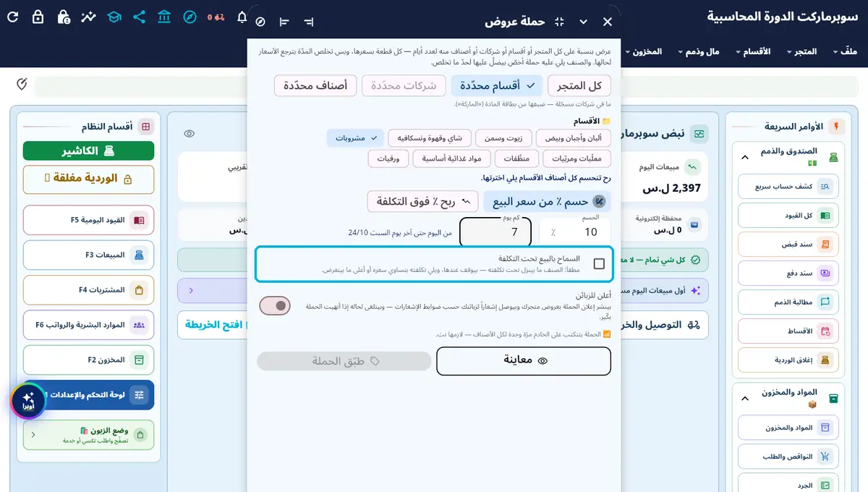Open وضع الزبون customer mode

click(x=88, y=434)
